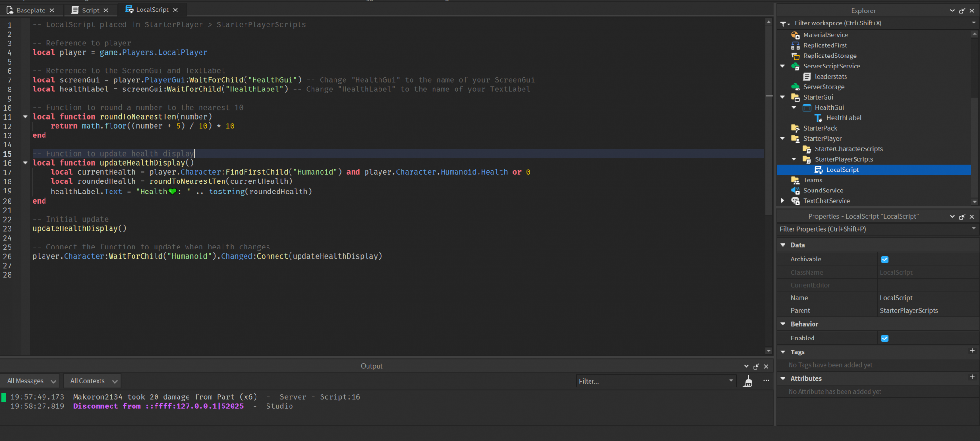Image resolution: width=980 pixels, height=441 pixels.
Task: Open the All Contexts dropdown
Action: (x=93, y=381)
